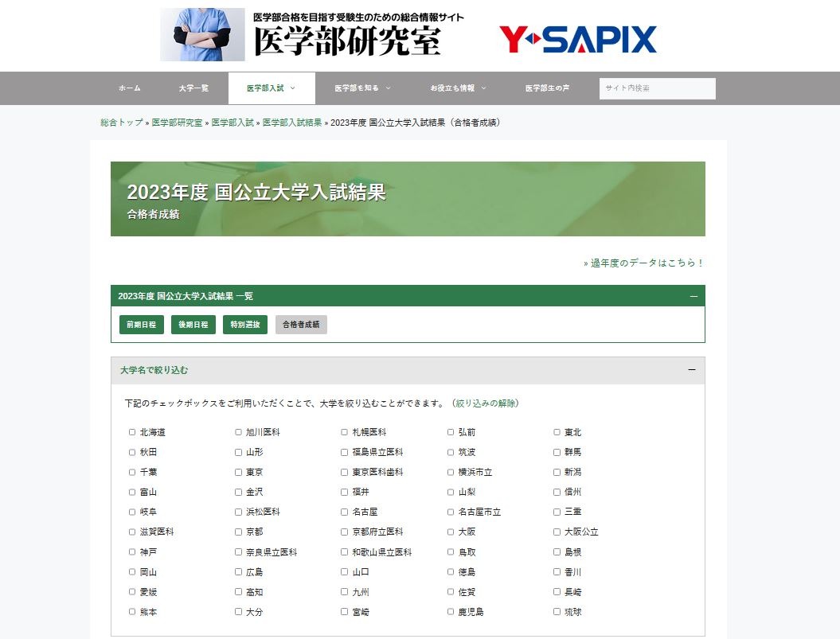Enable the 京都 university checkbox
This screenshot has width=840, height=639.
point(238,532)
